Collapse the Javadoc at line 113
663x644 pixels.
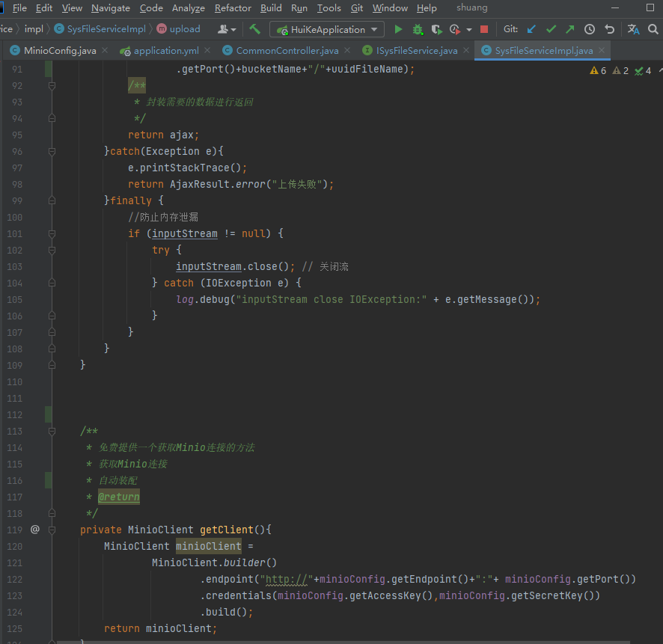point(52,431)
